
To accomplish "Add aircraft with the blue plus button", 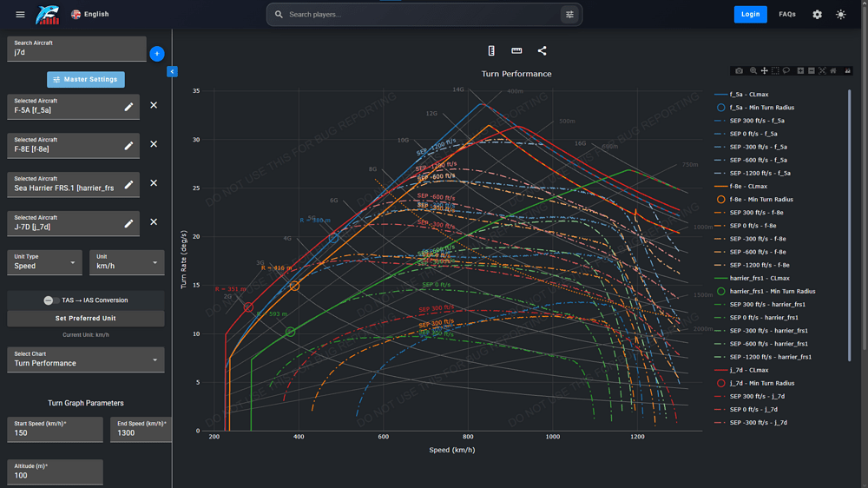I will [x=157, y=54].
